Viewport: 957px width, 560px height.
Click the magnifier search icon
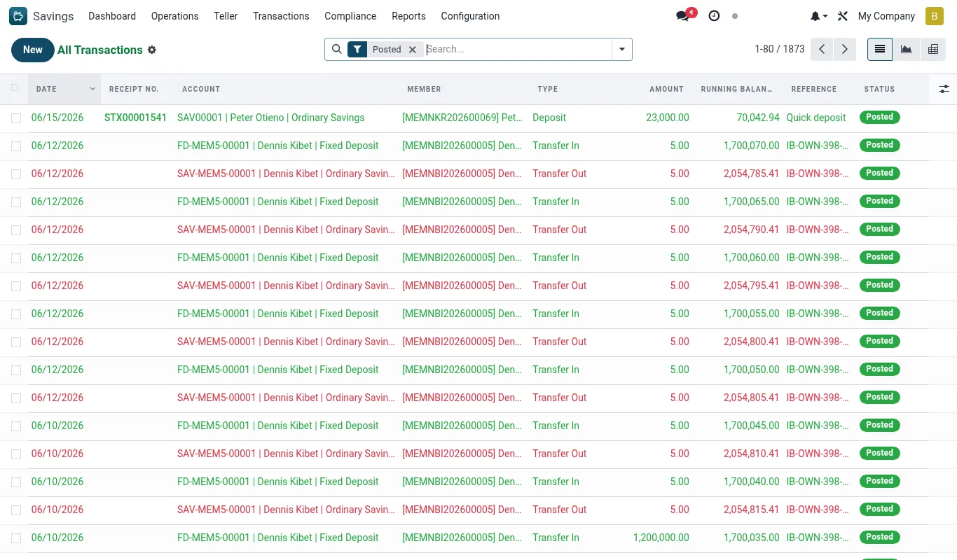pos(336,49)
